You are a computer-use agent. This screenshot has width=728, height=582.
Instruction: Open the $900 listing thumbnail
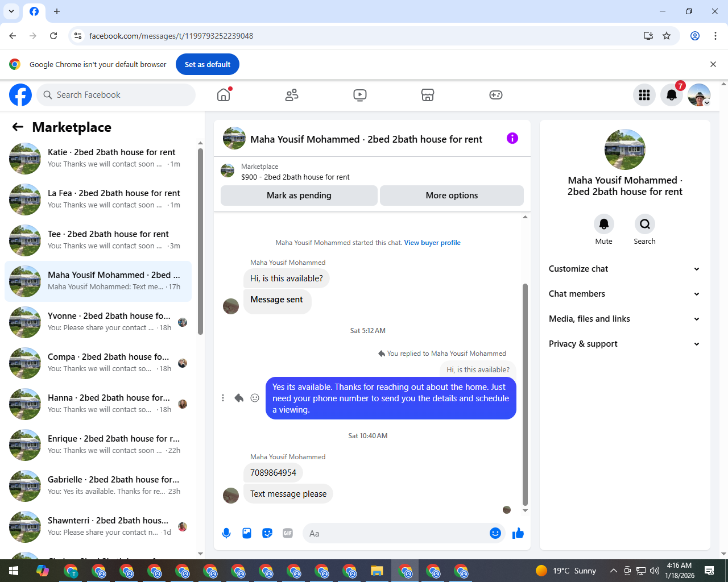(x=227, y=171)
